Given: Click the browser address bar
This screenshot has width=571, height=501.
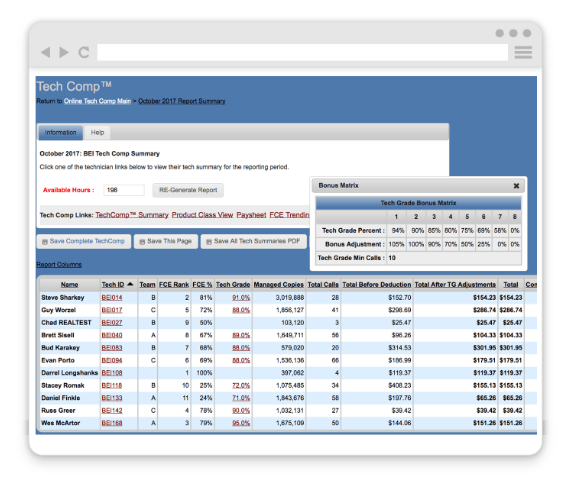Looking at the screenshot, I should point(303,52).
